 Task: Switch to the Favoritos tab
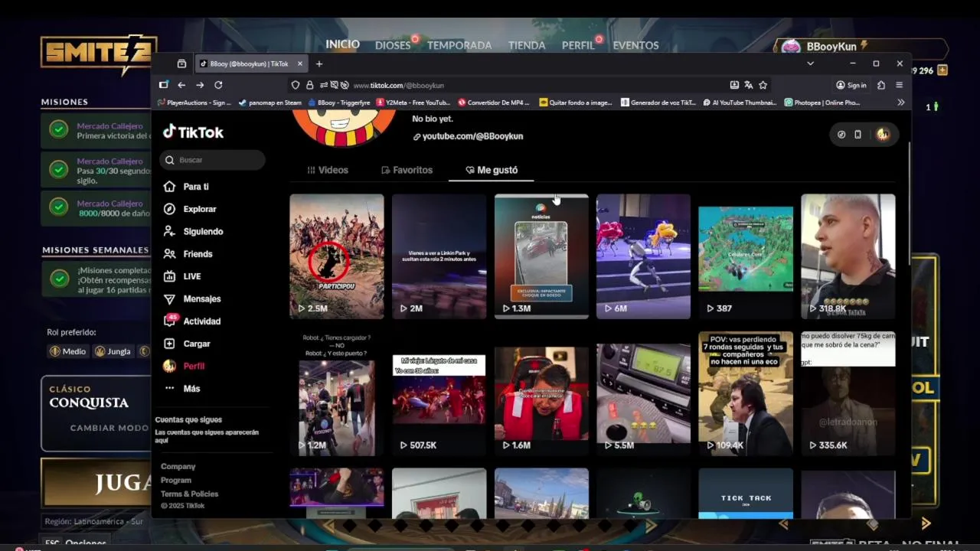407,170
